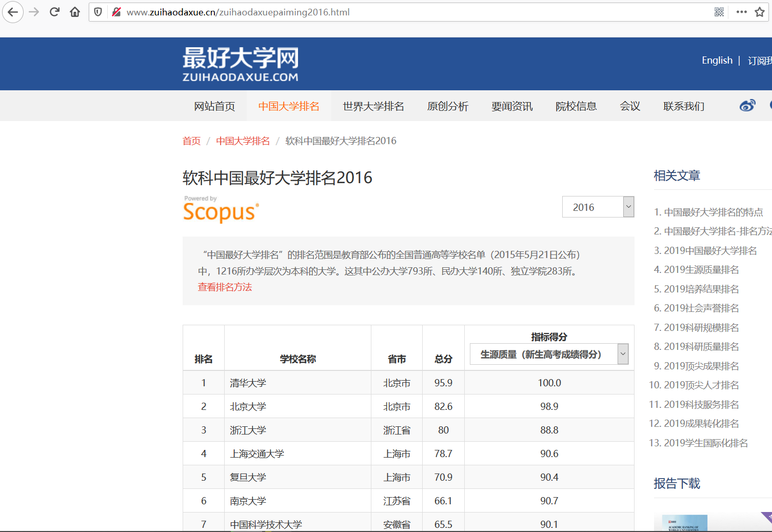Open the 联系我们 menu item

click(684, 106)
